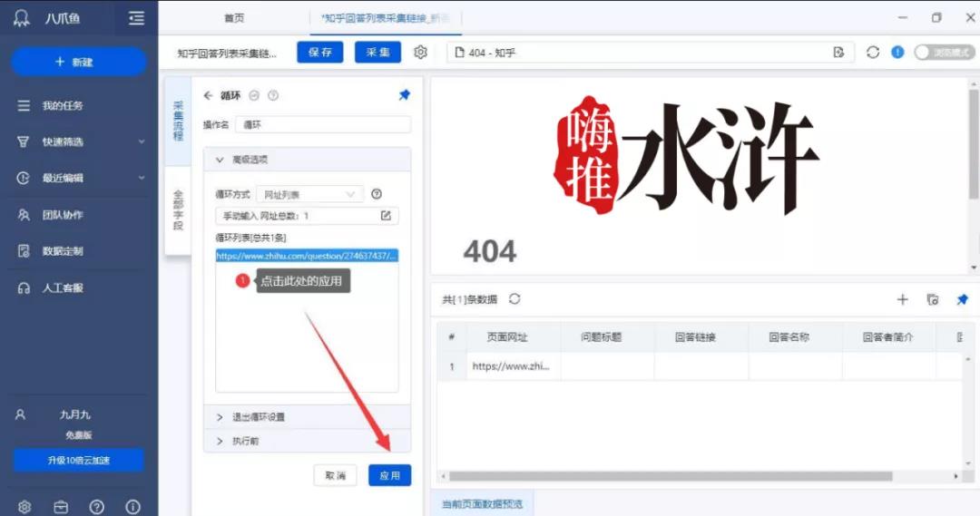Click the 回答者简介 column header
Image resolution: width=980 pixels, height=516 pixels.
point(888,337)
